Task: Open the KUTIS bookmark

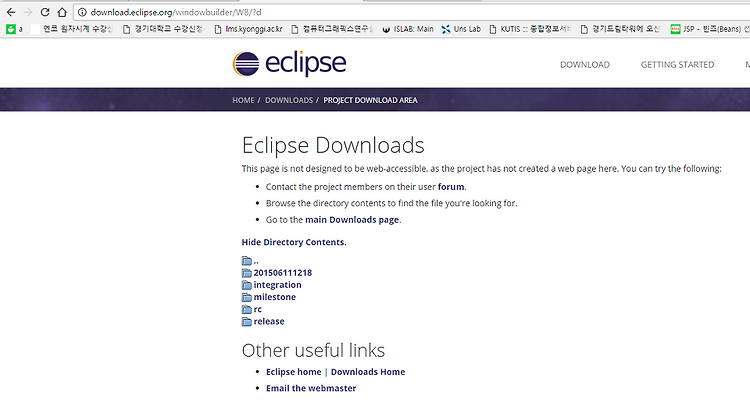Action: pos(530,29)
